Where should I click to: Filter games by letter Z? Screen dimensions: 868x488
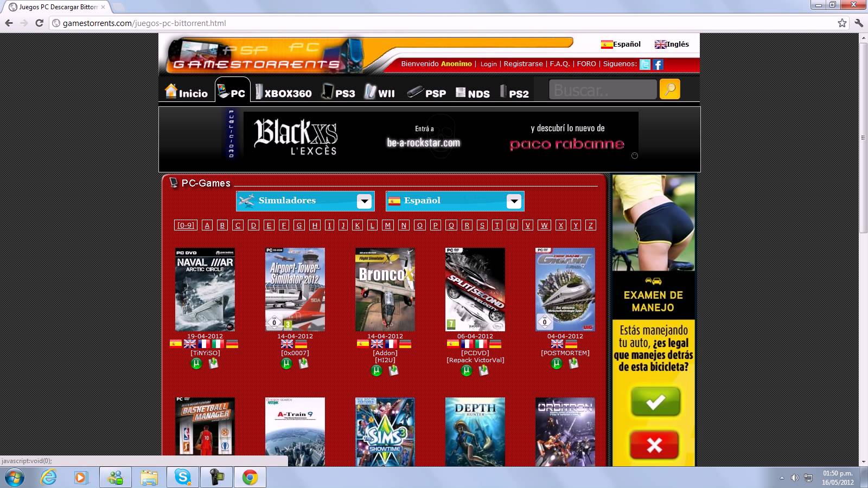(x=591, y=225)
